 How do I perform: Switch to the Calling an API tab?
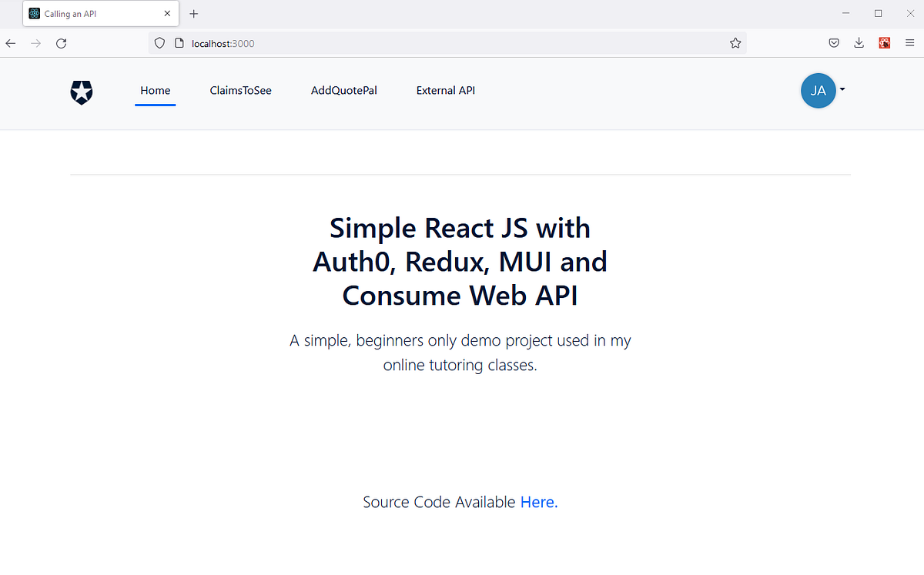click(x=92, y=13)
